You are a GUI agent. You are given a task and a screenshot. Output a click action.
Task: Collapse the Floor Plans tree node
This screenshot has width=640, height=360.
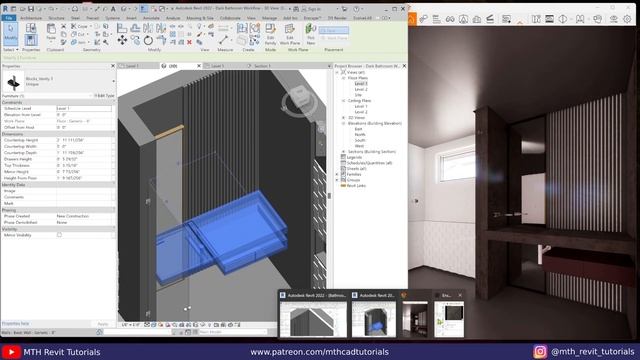(x=343, y=78)
